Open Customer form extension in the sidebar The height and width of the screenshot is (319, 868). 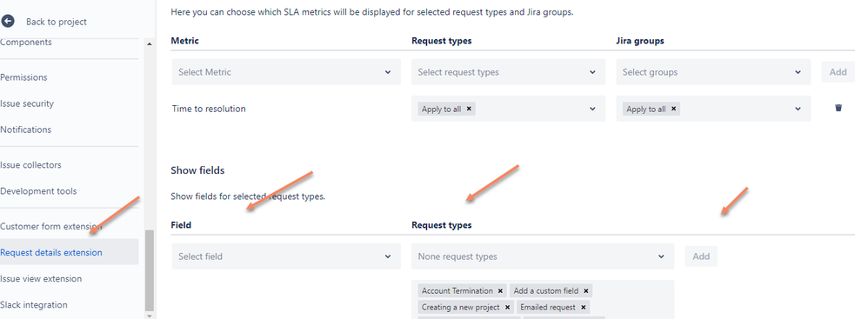tap(51, 226)
